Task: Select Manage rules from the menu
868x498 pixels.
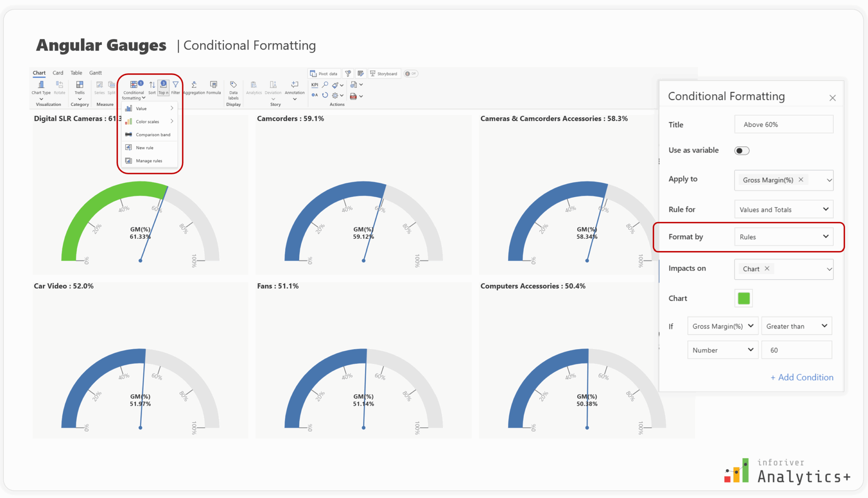Action: [x=148, y=160]
